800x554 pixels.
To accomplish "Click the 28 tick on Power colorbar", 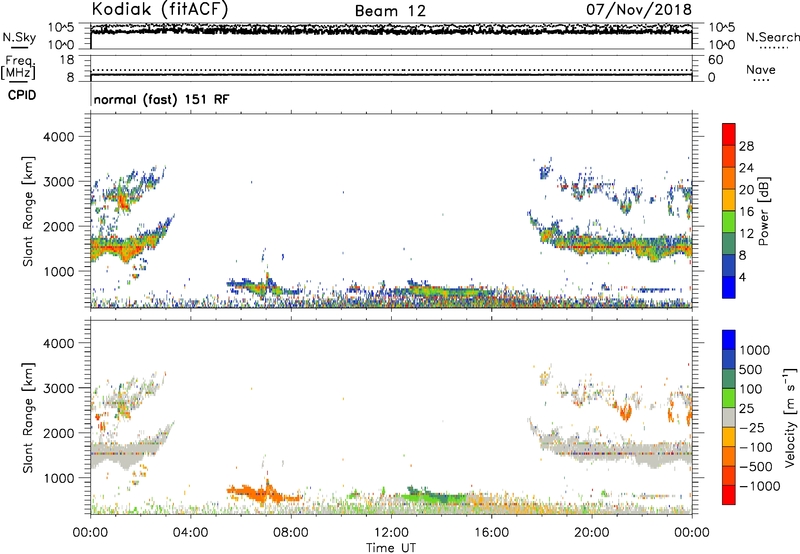I will click(x=746, y=146).
